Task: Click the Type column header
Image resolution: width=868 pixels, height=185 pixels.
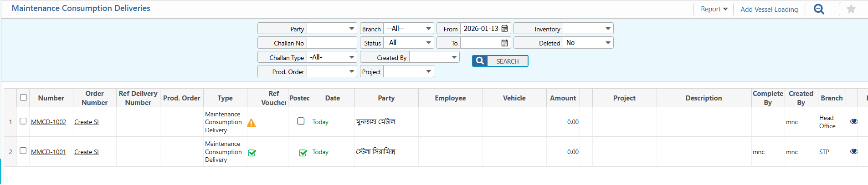Action: click(225, 98)
